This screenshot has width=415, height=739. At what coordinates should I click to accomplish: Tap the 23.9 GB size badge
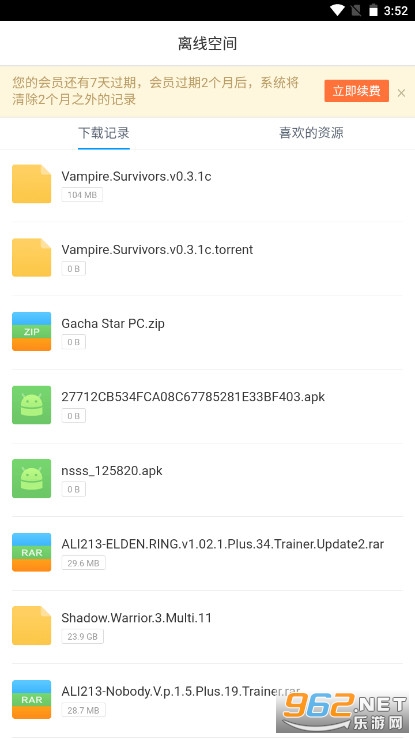tap(82, 636)
